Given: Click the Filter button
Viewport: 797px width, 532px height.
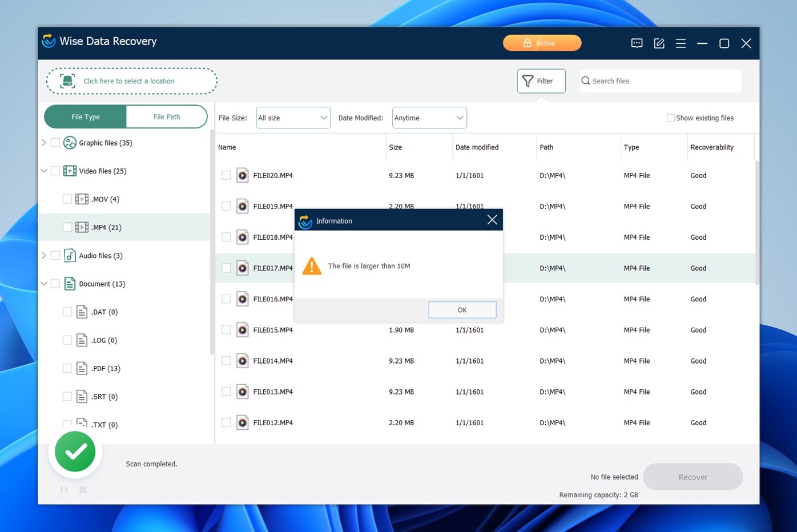Looking at the screenshot, I should [541, 81].
